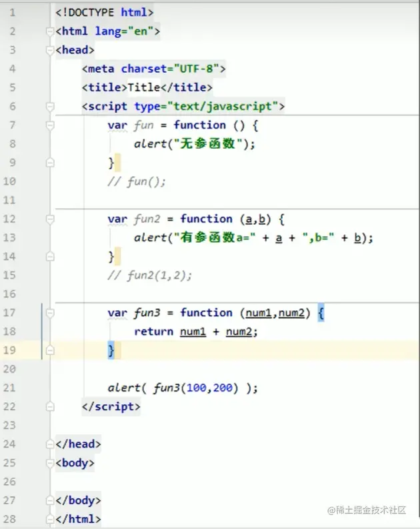
Task: Fold the fun2 function on line 12
Action: coord(50,219)
